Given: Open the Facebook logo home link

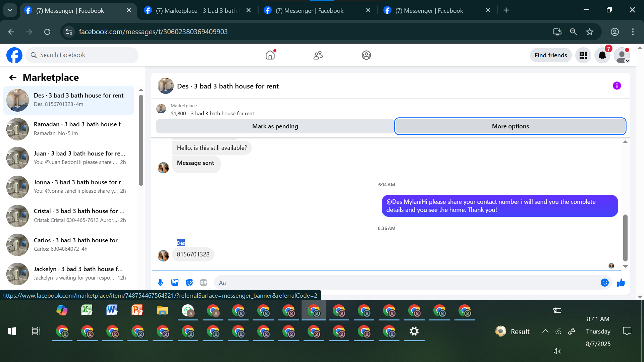Looking at the screenshot, I should 14,55.
